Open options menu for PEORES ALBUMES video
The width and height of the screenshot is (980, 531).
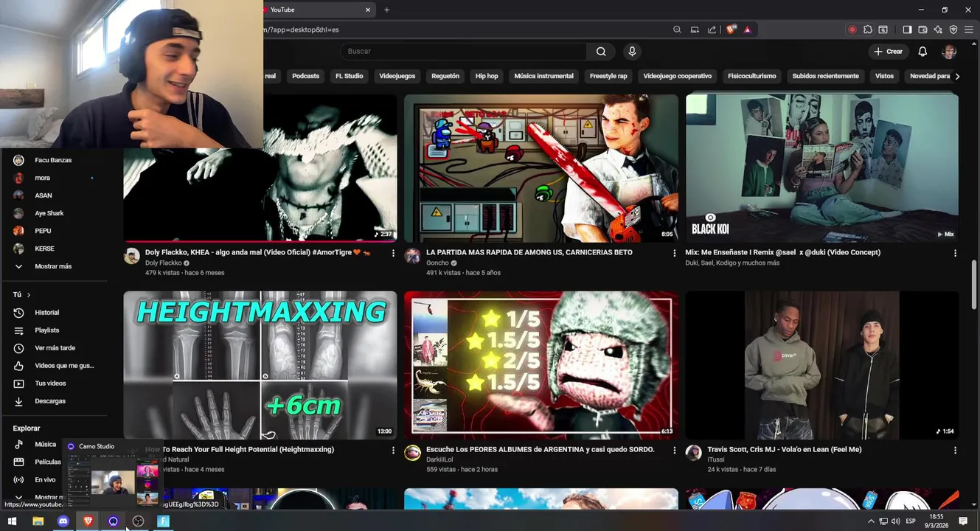674,450
